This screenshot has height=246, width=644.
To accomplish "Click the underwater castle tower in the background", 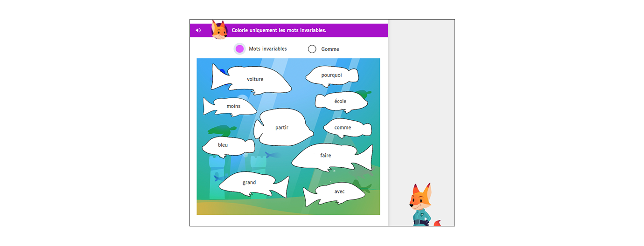I will (x=217, y=168).
